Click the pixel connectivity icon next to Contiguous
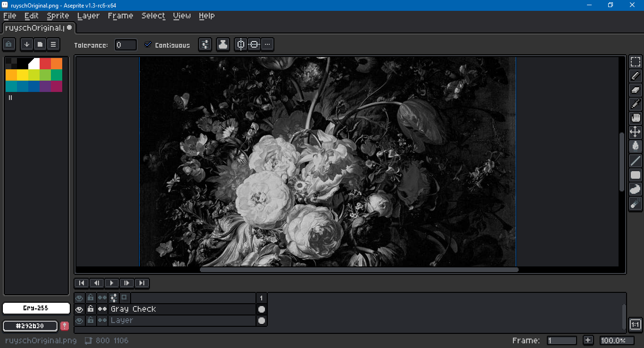Screen dimensions: 644x348 (205, 45)
